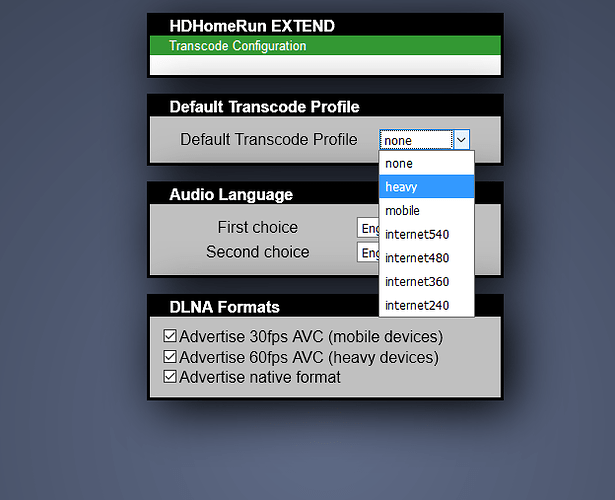
Task: Open the Default Transcode Profile dropdown arrow
Action: pyautogui.click(x=461, y=140)
